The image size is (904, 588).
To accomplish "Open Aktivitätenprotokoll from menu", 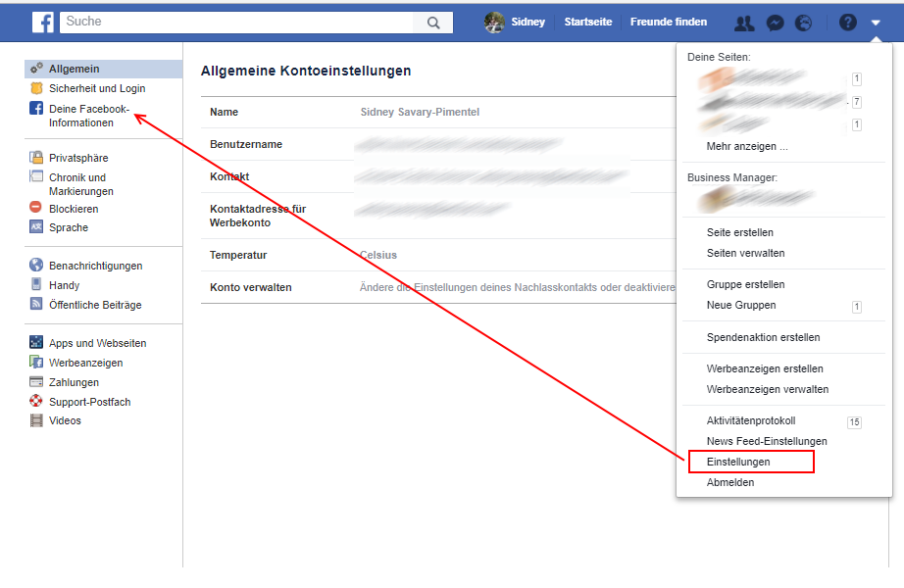I will pos(751,420).
